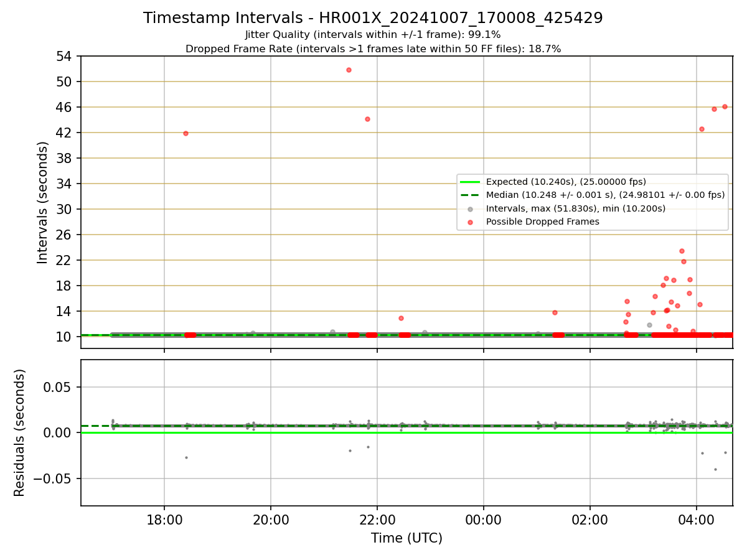Click the plot title 'Timestamp Intervals - HR001X_20241007_170008_425429'

click(373, 18)
